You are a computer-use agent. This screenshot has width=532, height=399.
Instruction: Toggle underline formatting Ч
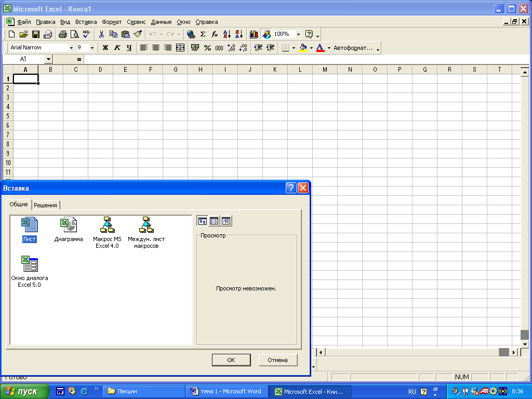coord(129,47)
